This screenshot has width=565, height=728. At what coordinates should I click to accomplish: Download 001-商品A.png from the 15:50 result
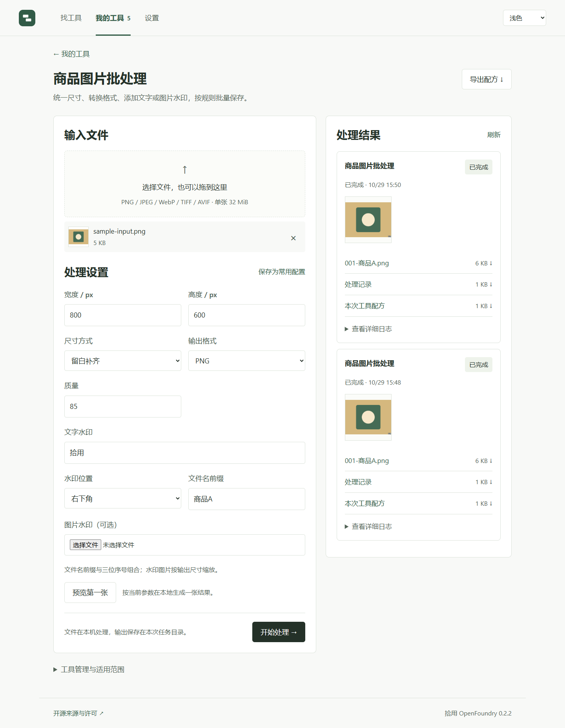point(419,263)
